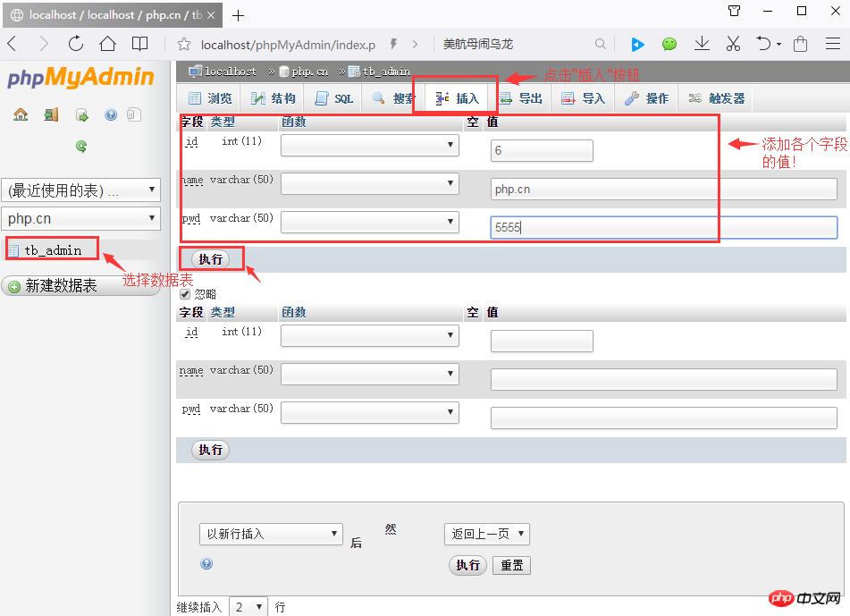Open the 导出 tab
This screenshot has height=616, width=850.
pos(520,98)
